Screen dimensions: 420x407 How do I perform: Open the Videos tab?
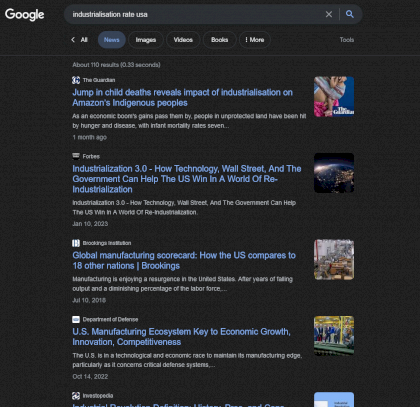[x=183, y=40]
